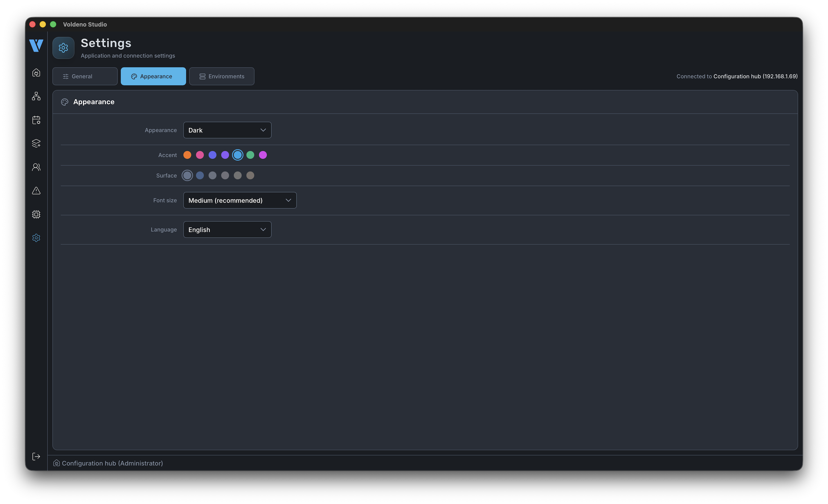Switch to the Environments tab
Viewport: 828px width, 504px height.
click(222, 76)
